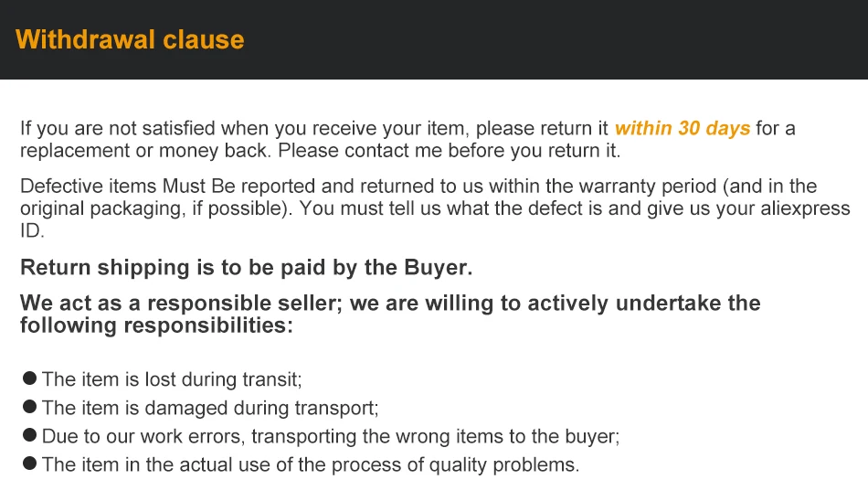Click the orange 'within 30 days' text

tap(682, 129)
